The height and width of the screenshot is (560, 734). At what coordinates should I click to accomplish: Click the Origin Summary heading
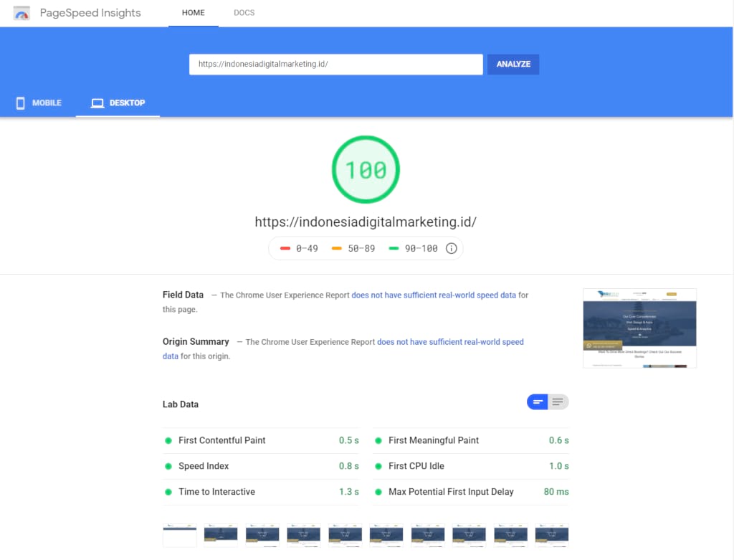pos(196,341)
